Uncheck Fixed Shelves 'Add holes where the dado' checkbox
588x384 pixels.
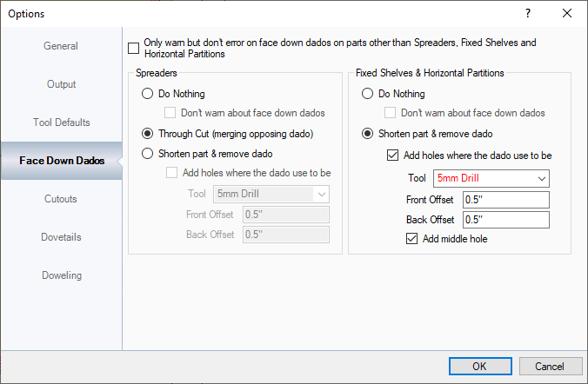pos(393,156)
